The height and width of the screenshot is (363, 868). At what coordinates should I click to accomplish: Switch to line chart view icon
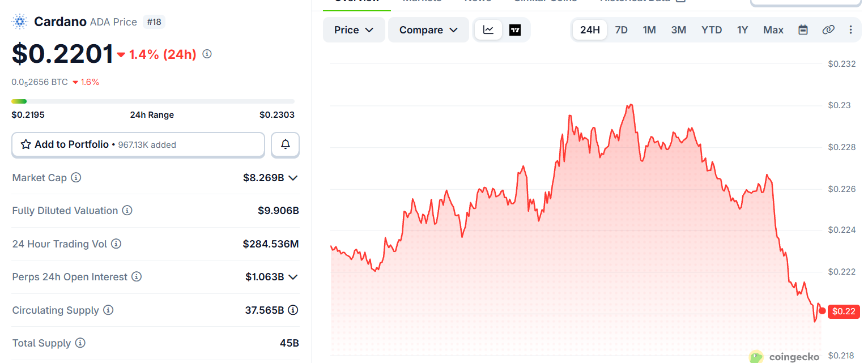[488, 30]
